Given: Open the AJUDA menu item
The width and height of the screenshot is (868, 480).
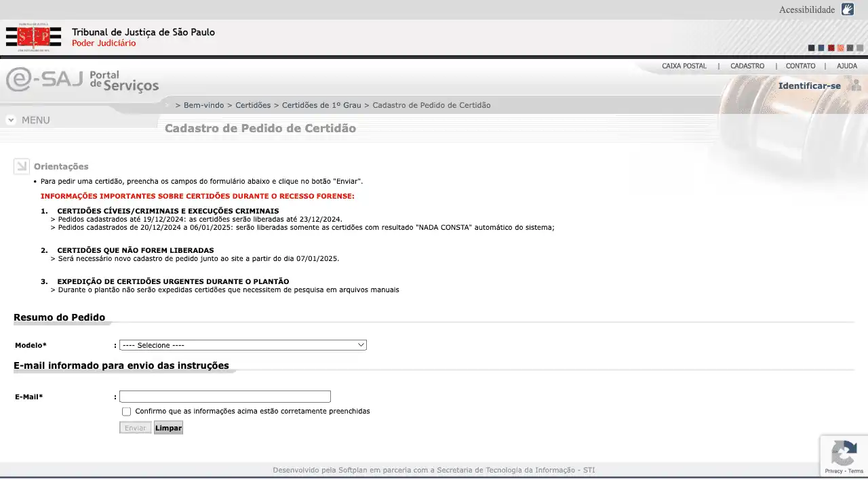Looking at the screenshot, I should click(x=846, y=66).
